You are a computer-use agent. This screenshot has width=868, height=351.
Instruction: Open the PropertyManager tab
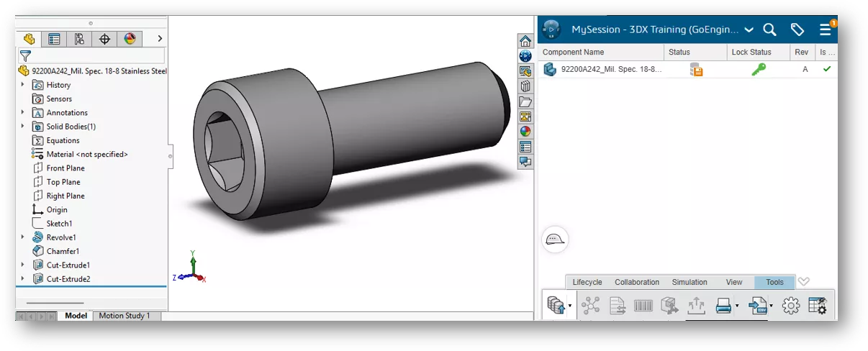54,39
